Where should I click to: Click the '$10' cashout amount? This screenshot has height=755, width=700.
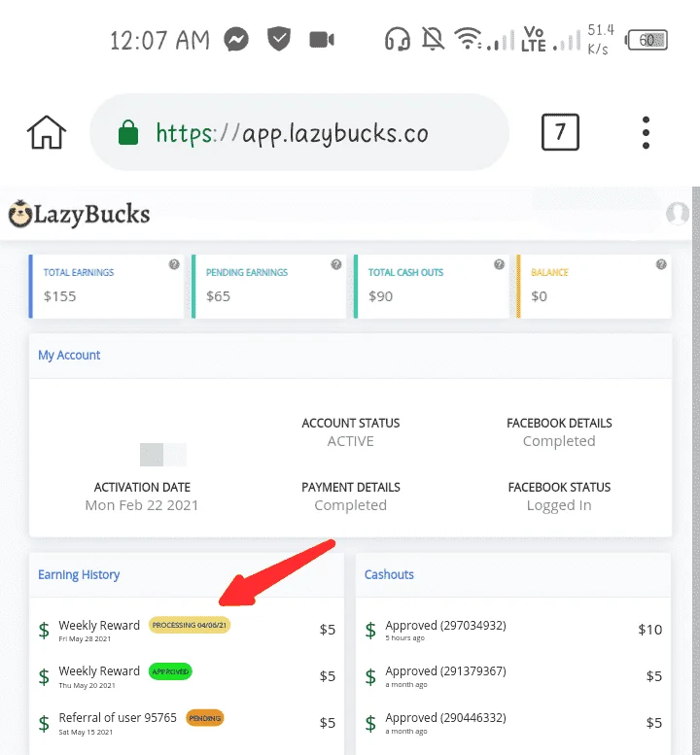(x=649, y=630)
